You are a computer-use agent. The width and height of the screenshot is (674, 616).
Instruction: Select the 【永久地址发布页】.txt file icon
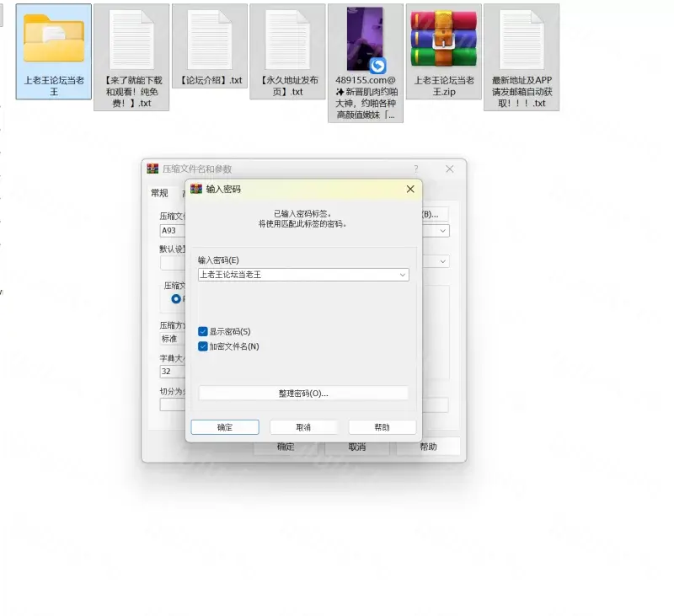[x=287, y=40]
